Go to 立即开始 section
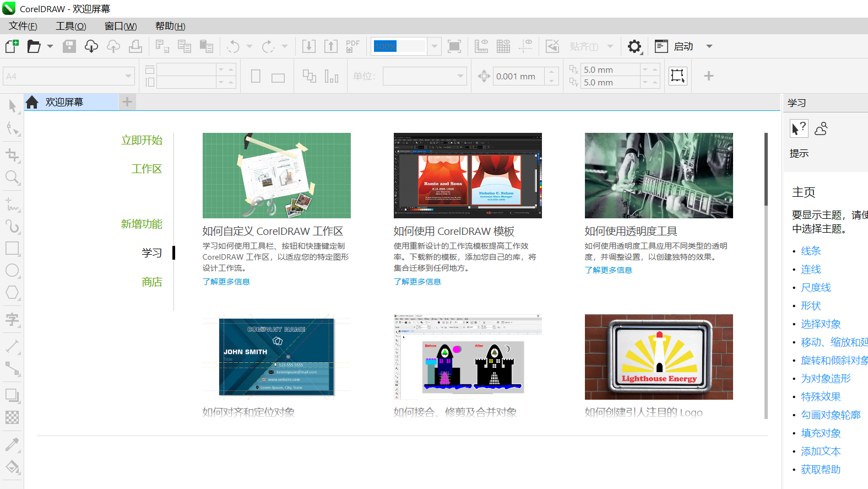Image resolution: width=868 pixels, height=489 pixels. click(x=142, y=140)
